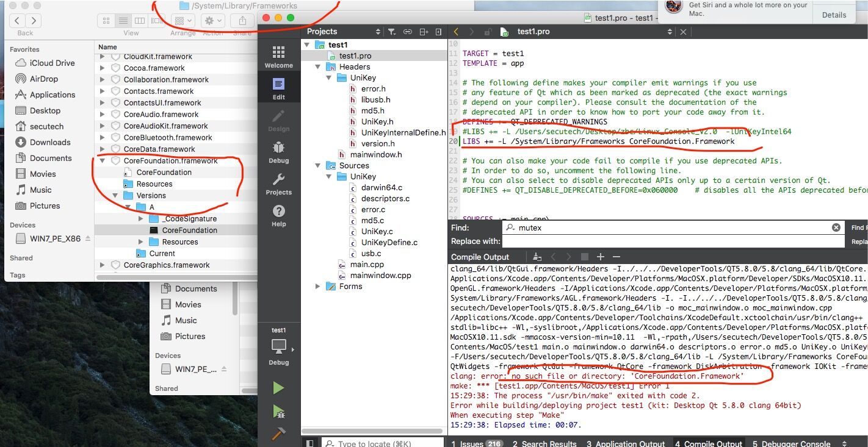Go forward in editor navigation history
868x447 pixels.
[471, 32]
